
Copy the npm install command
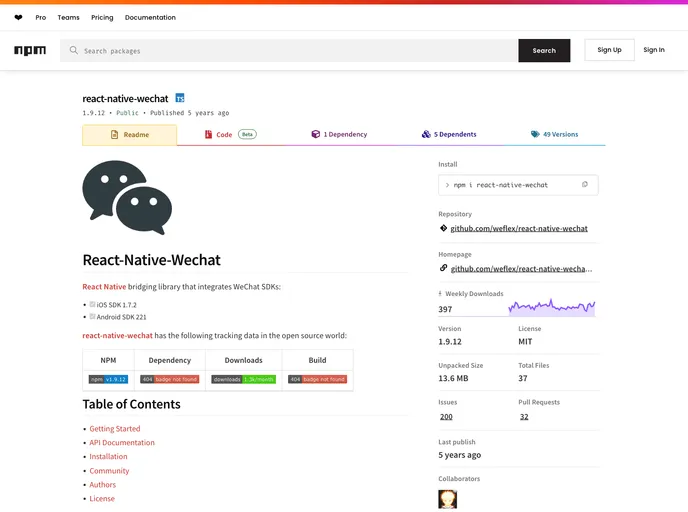click(x=585, y=185)
